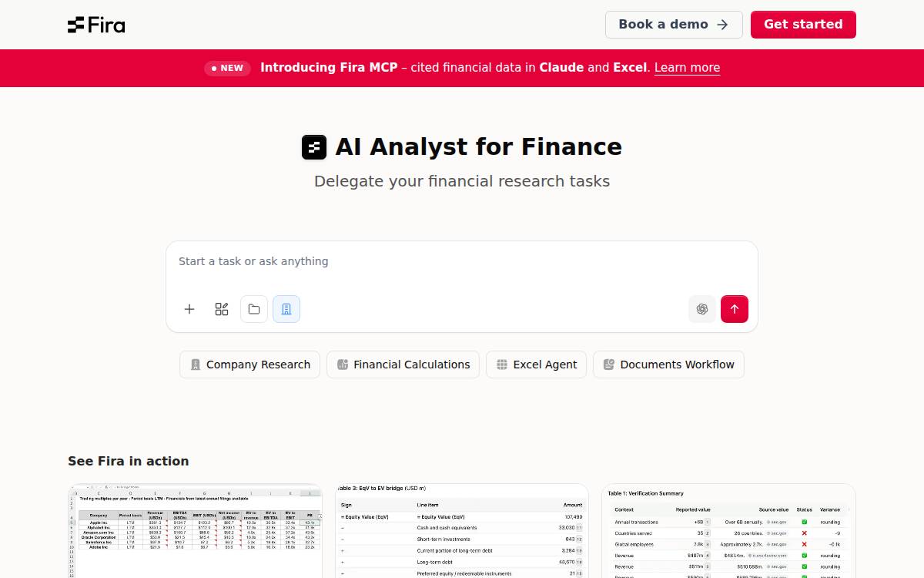
Task: Select the Financial Calculations chip
Action: (403, 365)
